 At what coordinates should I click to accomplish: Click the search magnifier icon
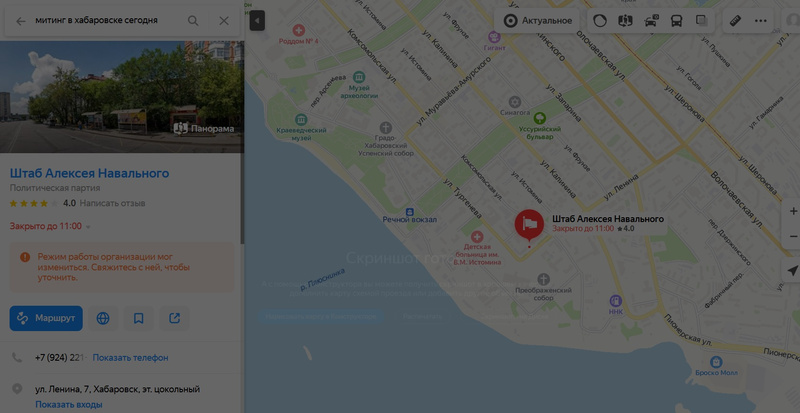click(193, 21)
